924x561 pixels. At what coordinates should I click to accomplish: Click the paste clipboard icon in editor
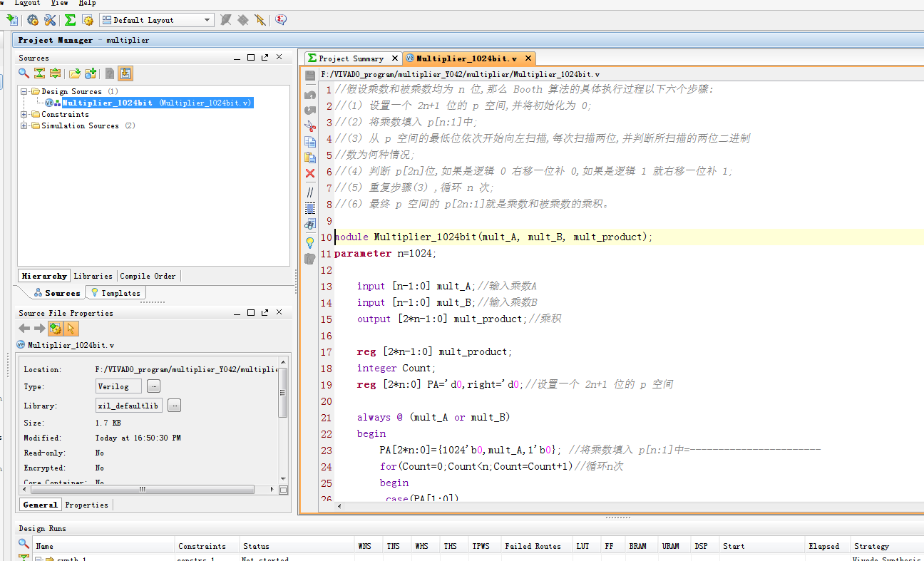[310, 158]
